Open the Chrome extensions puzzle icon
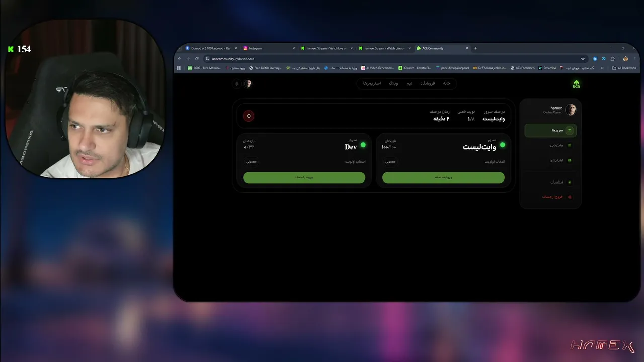 tap(612, 59)
